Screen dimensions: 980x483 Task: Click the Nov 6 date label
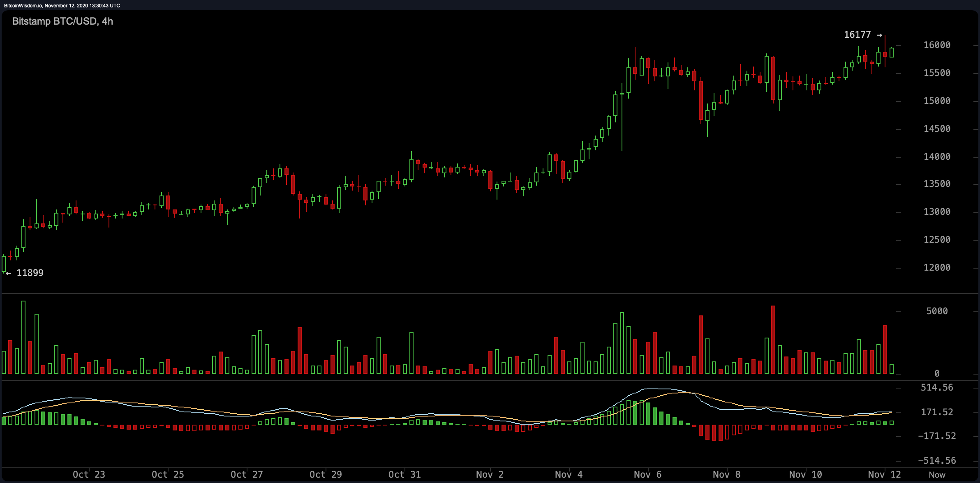647,475
